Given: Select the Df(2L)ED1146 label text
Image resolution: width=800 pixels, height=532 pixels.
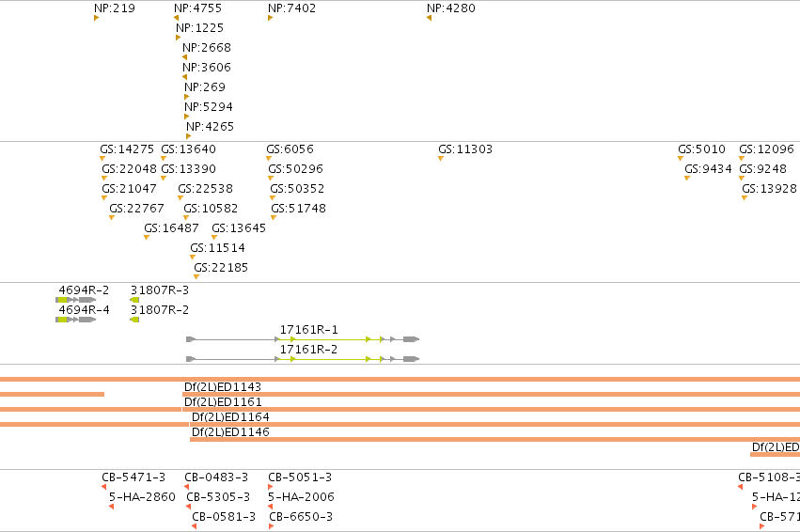Looking at the screenshot, I should tap(230, 432).
